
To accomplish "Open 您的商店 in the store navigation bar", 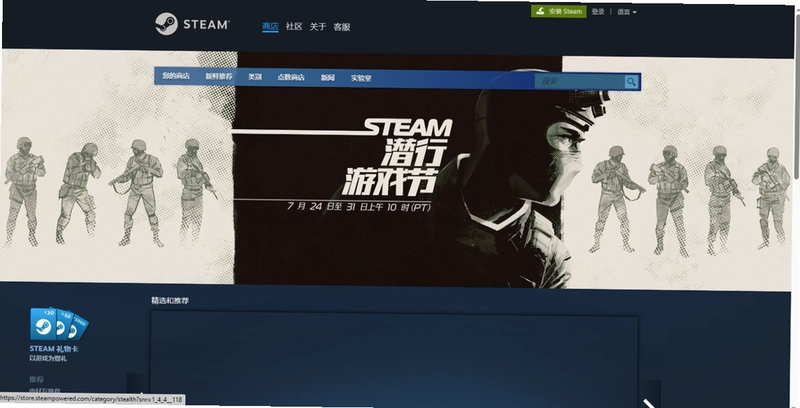I will (176, 76).
